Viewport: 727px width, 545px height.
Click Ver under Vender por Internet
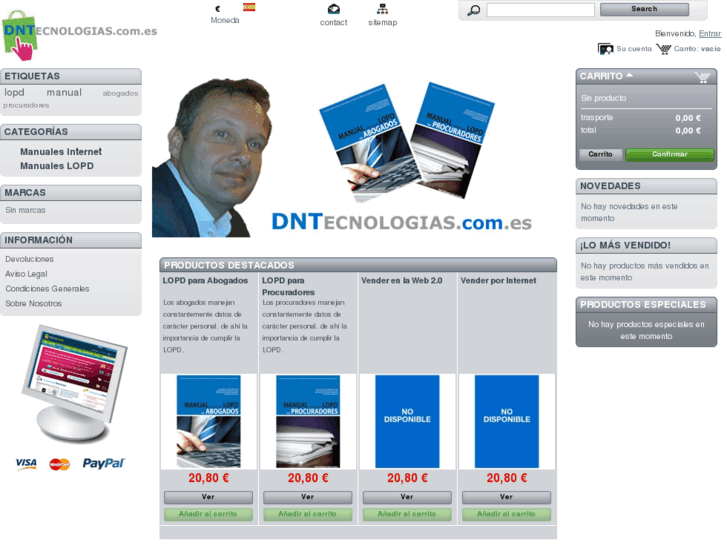(506, 497)
